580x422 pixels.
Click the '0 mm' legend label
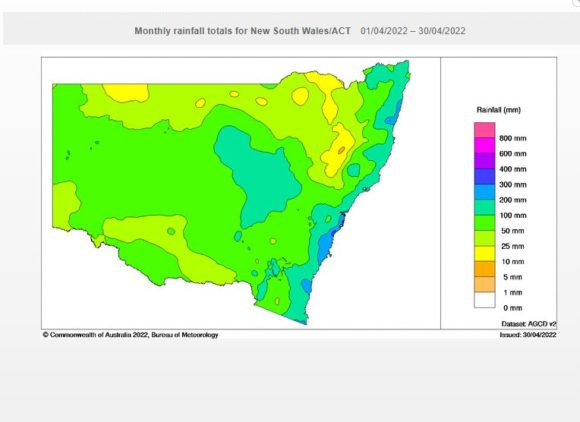click(513, 308)
